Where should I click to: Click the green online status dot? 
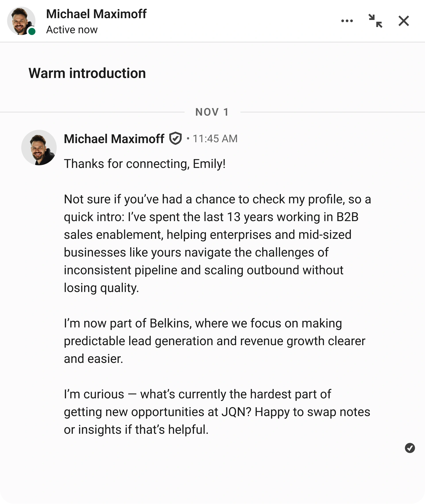32,31
